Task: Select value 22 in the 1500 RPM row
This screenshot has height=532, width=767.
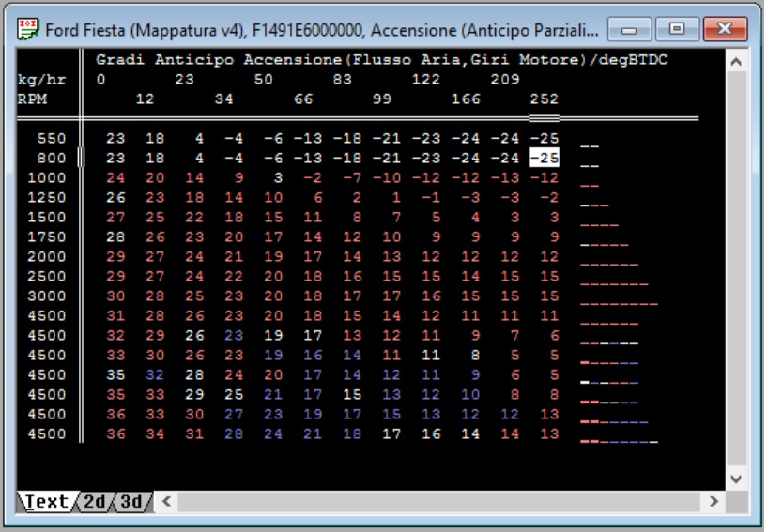Action: click(x=194, y=217)
